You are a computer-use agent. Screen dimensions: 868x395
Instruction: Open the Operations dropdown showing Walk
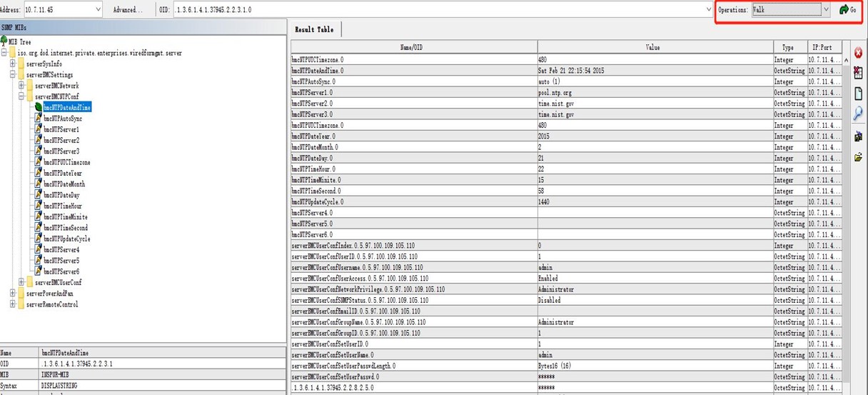pos(826,10)
